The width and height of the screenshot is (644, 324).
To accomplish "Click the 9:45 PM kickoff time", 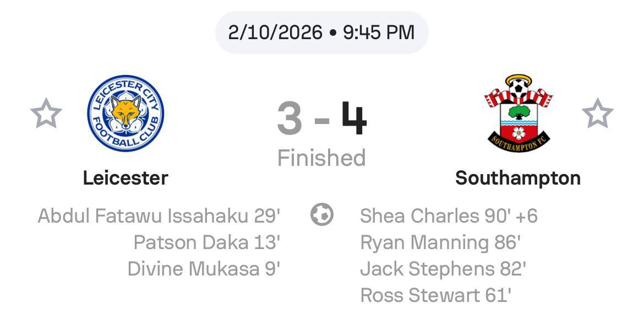I will [379, 32].
